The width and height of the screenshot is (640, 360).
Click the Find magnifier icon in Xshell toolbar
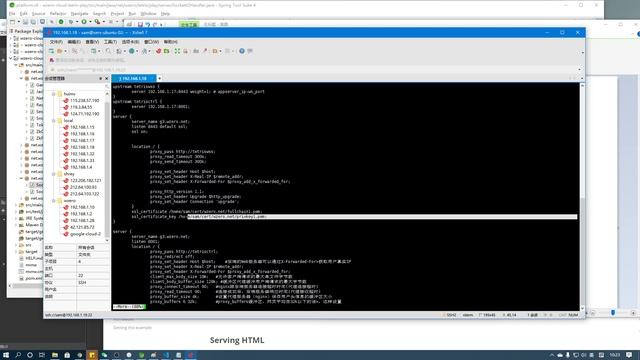(108, 51)
